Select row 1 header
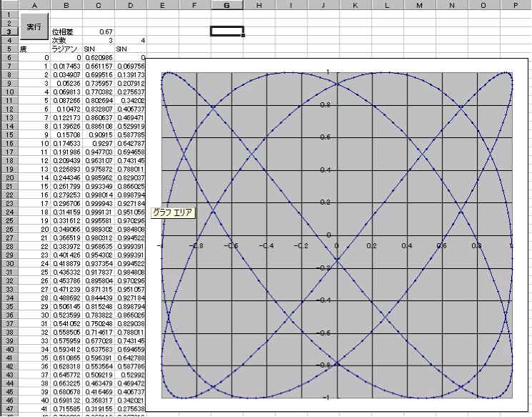The width and height of the screenshot is (532, 417). pyautogui.click(x=9, y=14)
